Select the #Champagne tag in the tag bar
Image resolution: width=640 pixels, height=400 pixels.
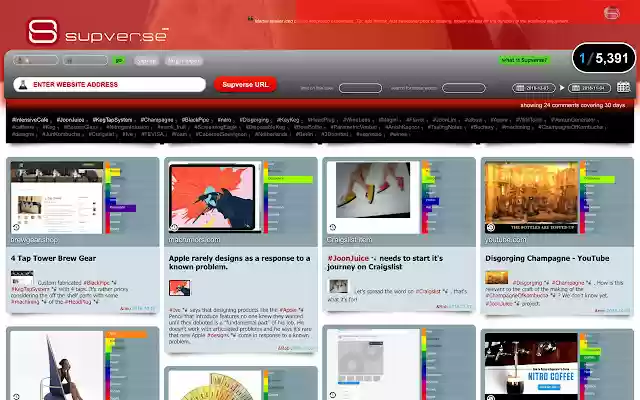(157, 120)
